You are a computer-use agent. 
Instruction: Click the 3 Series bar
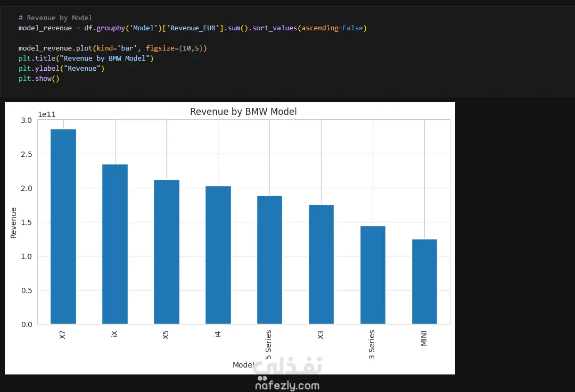pos(373,275)
